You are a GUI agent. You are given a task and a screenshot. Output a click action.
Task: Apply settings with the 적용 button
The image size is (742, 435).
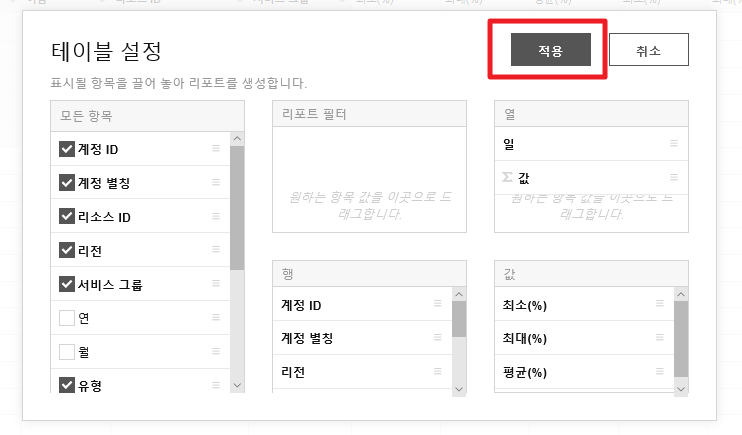[550, 50]
